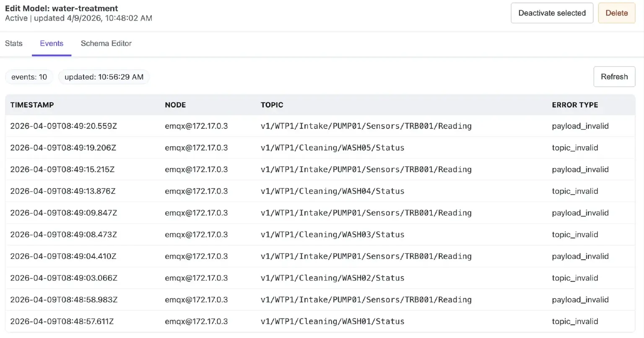Select timestamp 2026-04-09T08:49:15.215Z

pos(62,170)
